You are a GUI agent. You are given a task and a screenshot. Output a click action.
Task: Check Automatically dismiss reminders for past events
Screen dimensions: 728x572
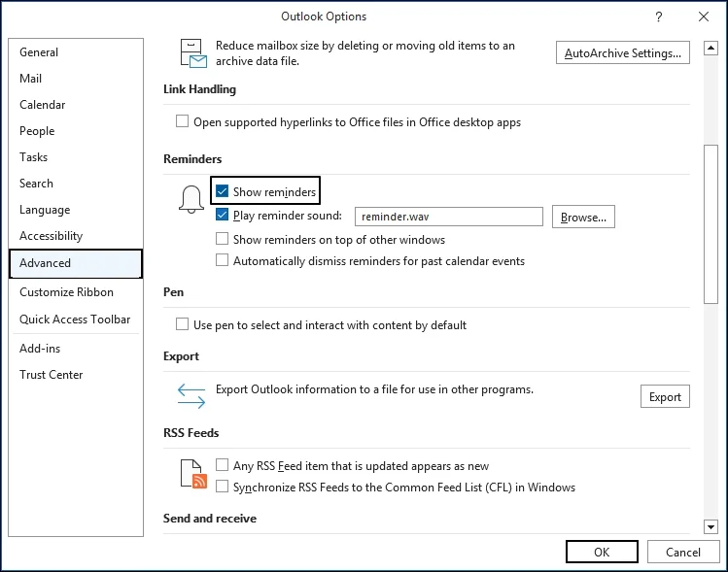click(x=222, y=260)
